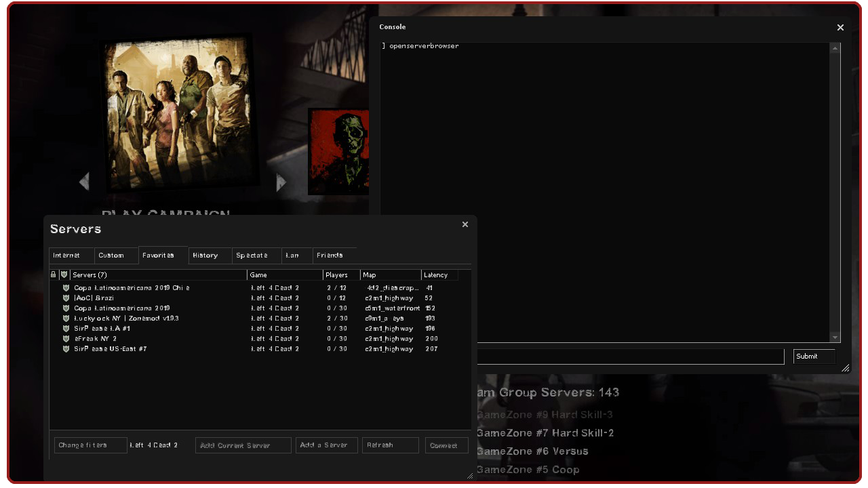868x488 pixels.
Task: Click the shield icon next to SirPlease LA #1
Action: tap(66, 329)
